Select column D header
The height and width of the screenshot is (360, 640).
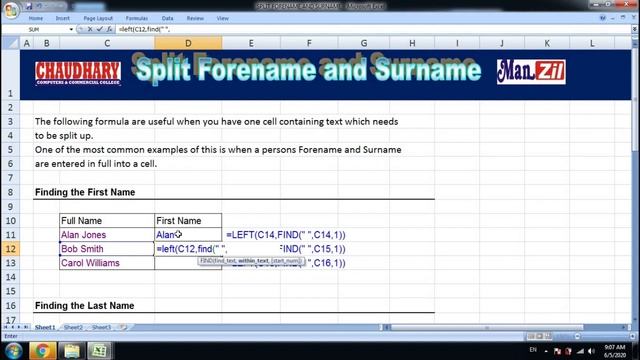[x=188, y=43]
